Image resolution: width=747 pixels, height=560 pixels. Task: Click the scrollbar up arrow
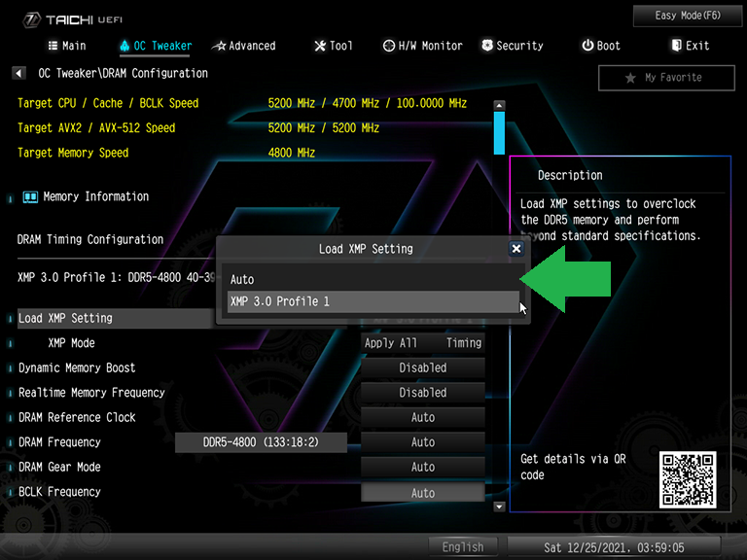[499, 106]
